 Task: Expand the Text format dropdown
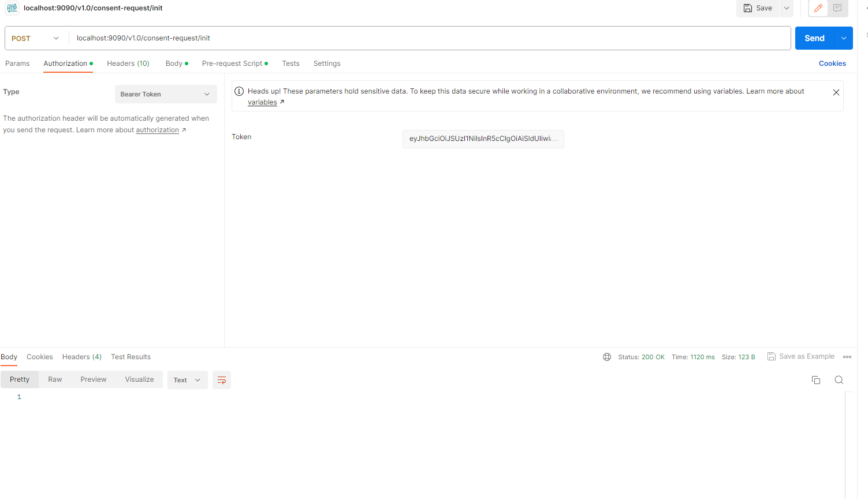tap(187, 380)
